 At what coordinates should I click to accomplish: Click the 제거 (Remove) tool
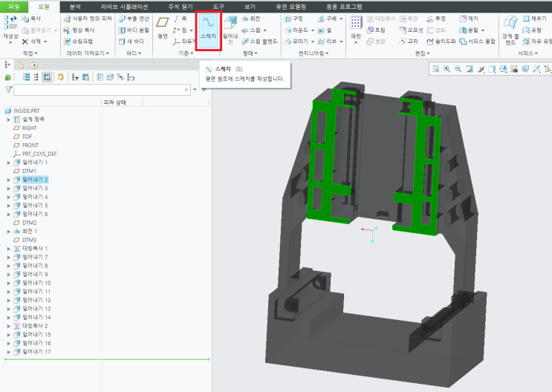469,19
